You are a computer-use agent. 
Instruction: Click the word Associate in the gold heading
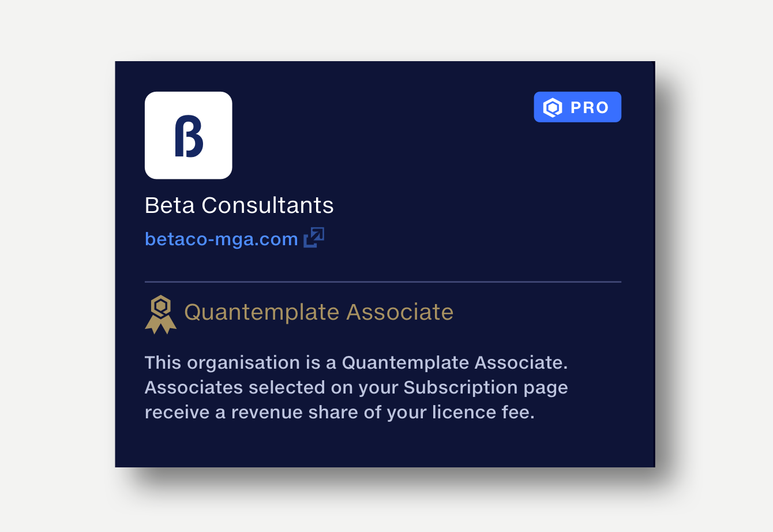click(x=400, y=312)
